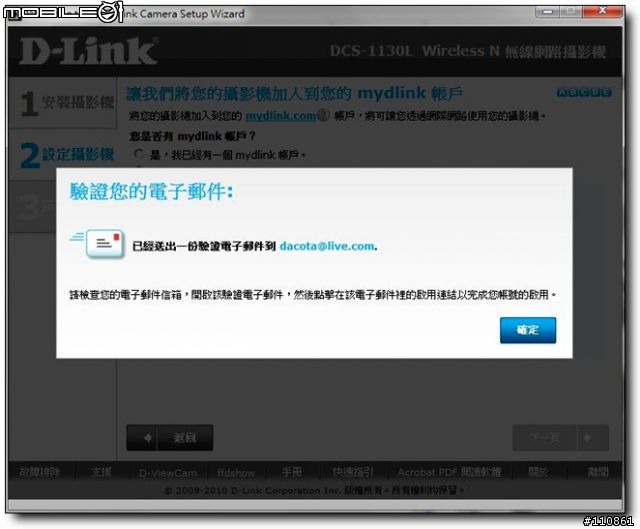Open Acrobat PDF 閱讀軟體 in bottom menu
This screenshot has height=529, width=640.
coord(449,472)
